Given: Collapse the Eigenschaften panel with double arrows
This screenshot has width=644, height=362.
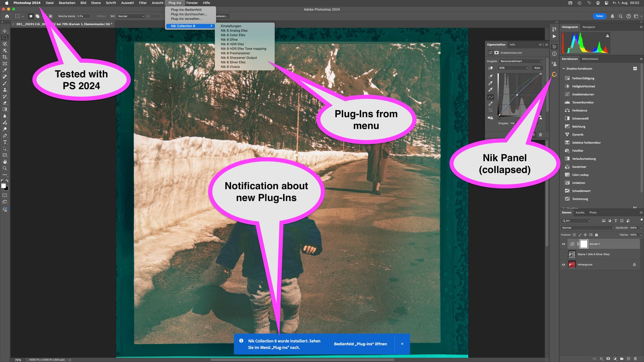Looking at the screenshot, I should pos(540,45).
